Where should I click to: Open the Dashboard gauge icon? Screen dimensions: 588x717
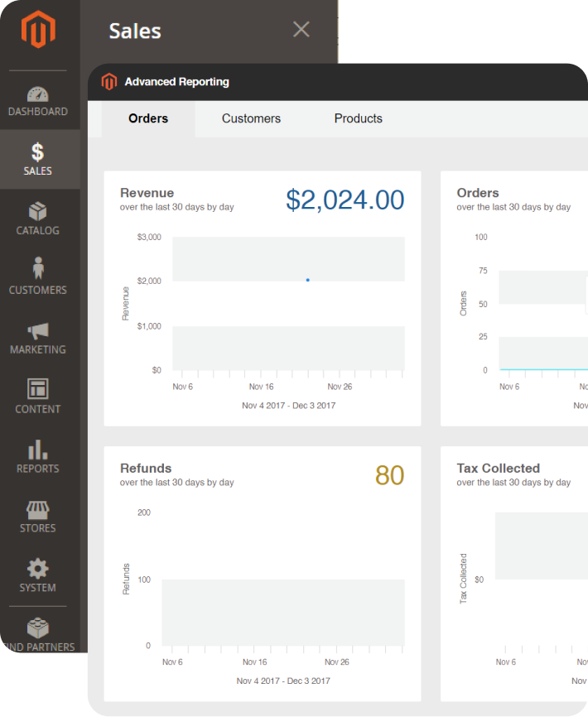(x=38, y=94)
